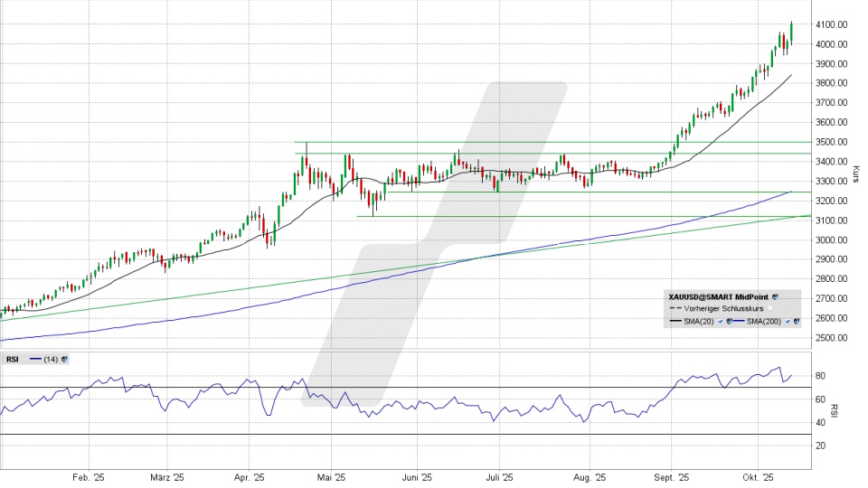Open SMA(200) settings icon in legend
This screenshot has width=868, height=488.
point(796,322)
